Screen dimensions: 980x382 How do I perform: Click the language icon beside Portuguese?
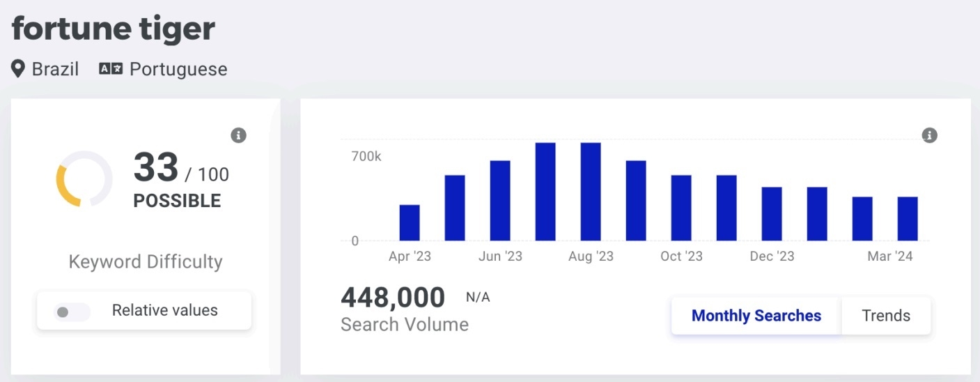point(111,69)
